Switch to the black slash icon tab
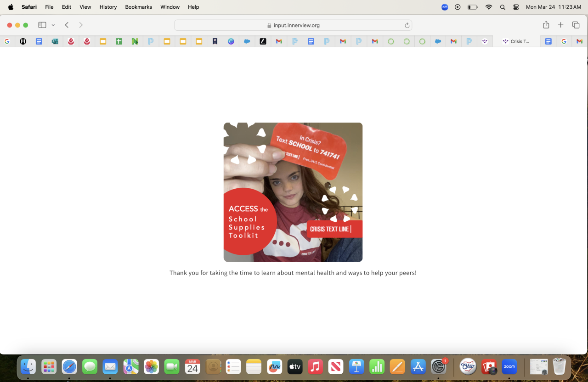The height and width of the screenshot is (382, 588). 263,41
